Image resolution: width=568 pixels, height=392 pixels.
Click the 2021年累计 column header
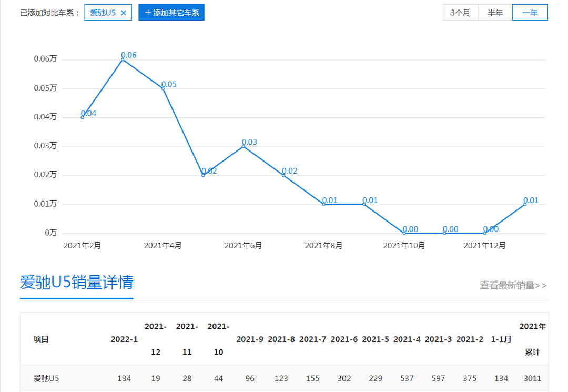click(x=532, y=339)
